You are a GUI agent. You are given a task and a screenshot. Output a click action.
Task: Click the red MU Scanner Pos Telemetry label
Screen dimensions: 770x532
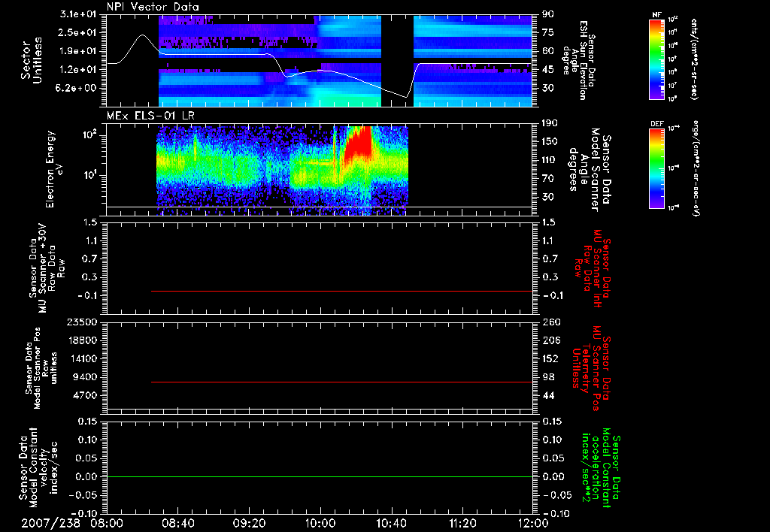click(591, 367)
